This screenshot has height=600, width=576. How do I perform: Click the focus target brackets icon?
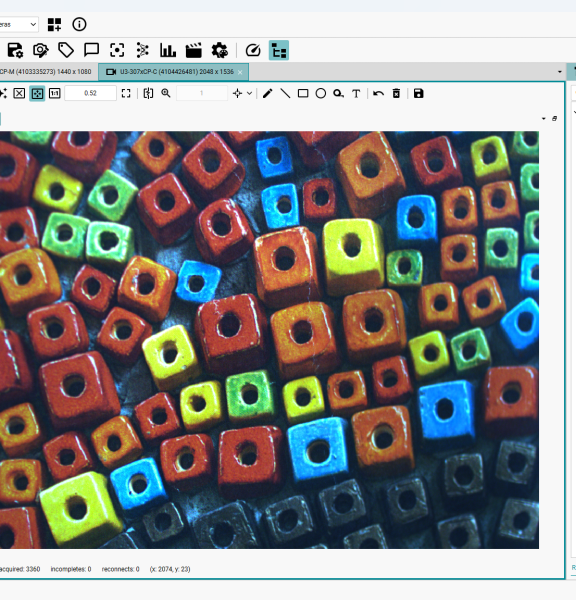[x=117, y=50]
